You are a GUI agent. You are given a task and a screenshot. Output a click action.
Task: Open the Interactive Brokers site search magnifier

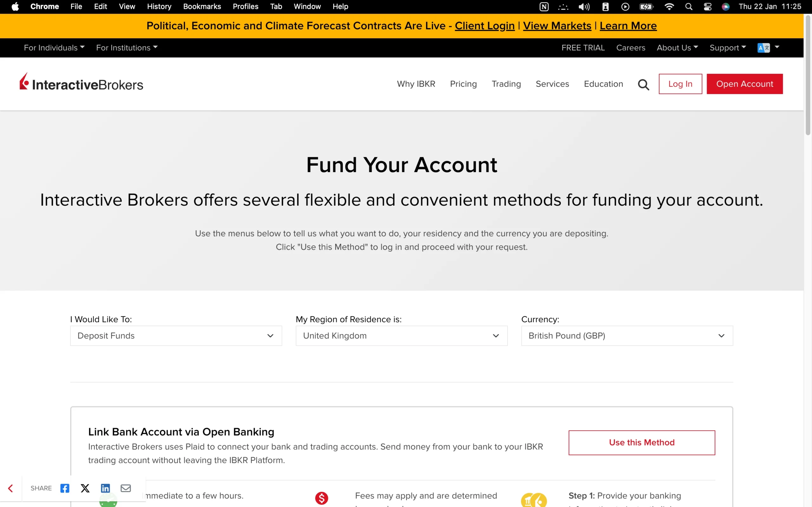point(643,84)
